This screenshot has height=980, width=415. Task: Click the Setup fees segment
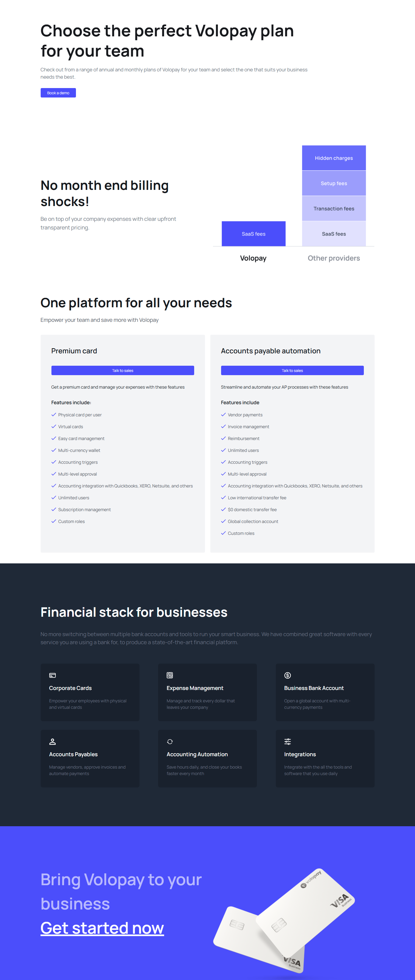334,183
